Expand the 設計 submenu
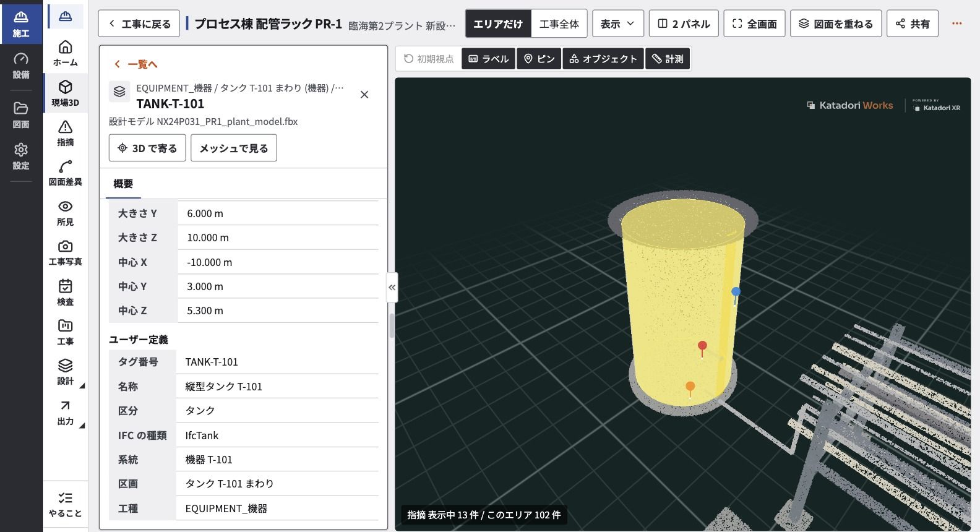The width and height of the screenshot is (980, 532). [x=65, y=372]
